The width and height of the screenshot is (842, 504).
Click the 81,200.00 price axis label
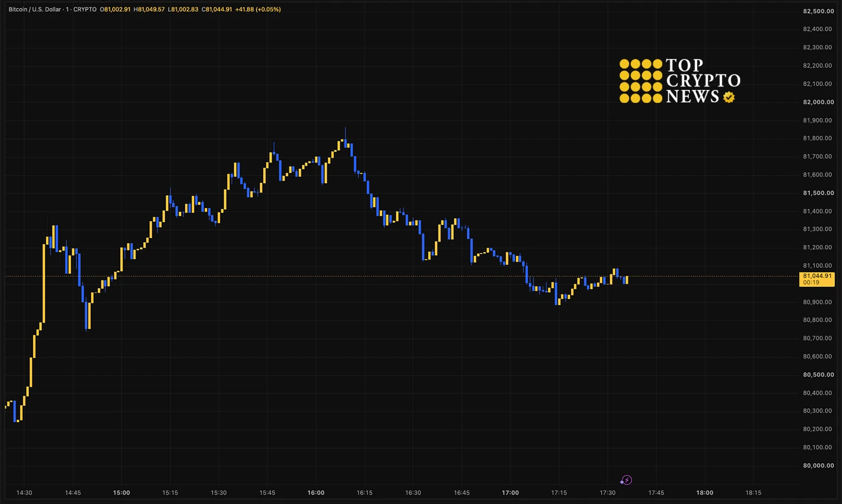click(x=818, y=247)
